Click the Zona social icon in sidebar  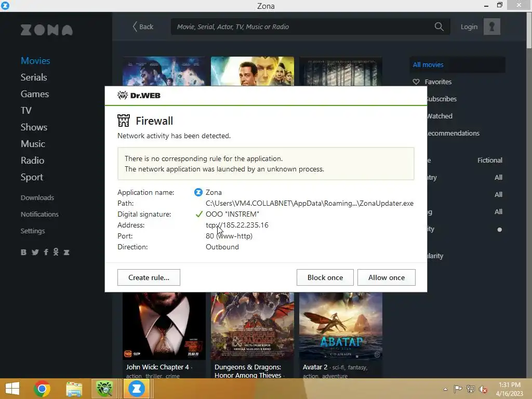(x=66, y=252)
